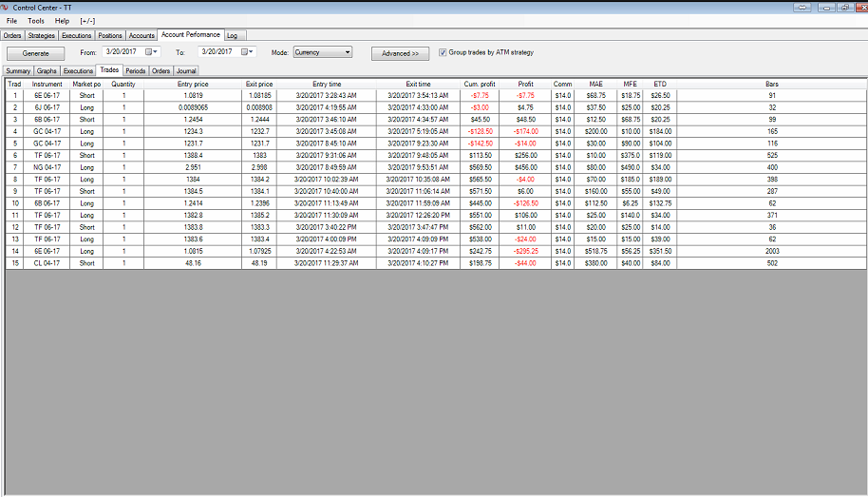Click ETD value $351.50
868x497 pixels.
[x=660, y=251]
